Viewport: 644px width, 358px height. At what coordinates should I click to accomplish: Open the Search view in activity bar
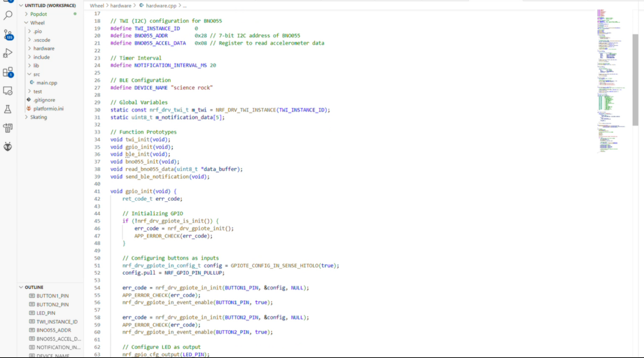point(8,15)
